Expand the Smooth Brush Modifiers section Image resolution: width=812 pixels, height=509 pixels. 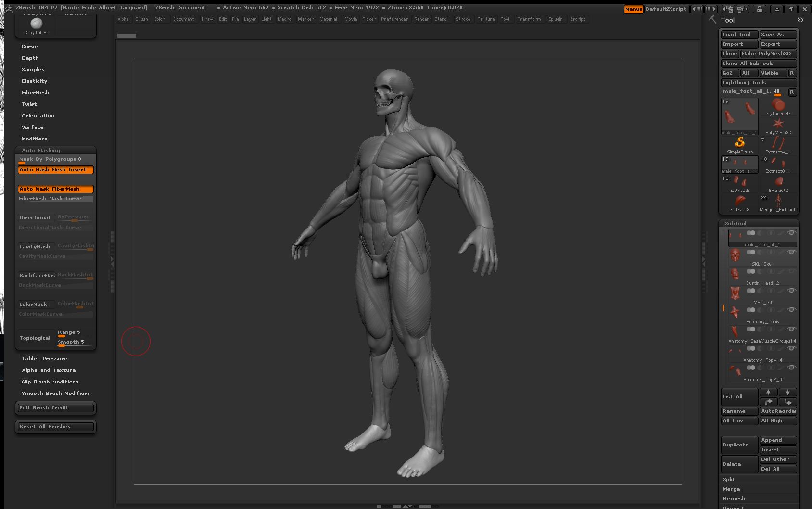(56, 394)
